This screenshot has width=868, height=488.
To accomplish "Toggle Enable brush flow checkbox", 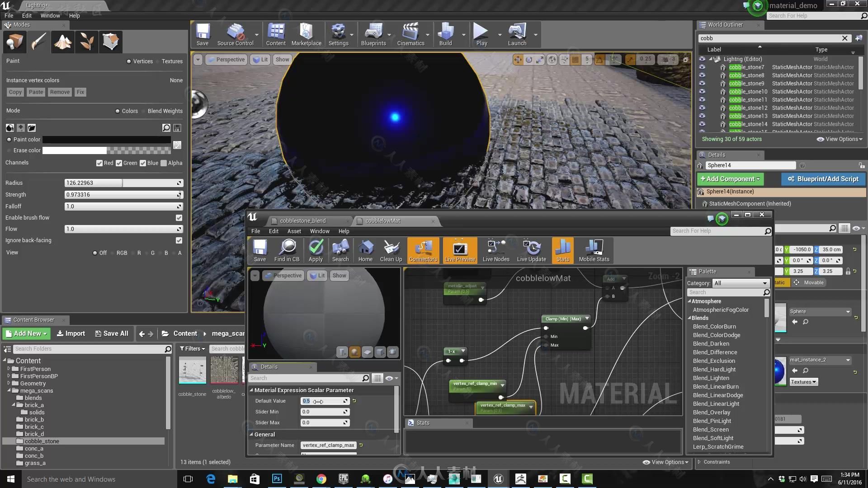I will coord(179,218).
